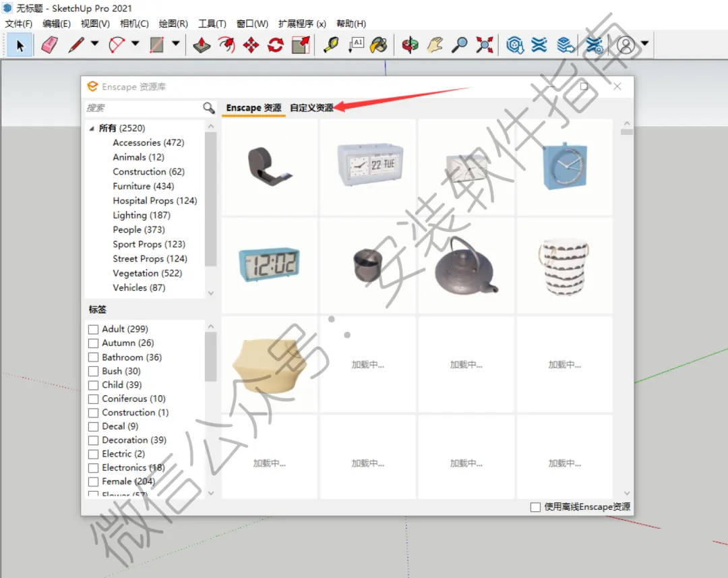Open the 编辑(E) menu
The image size is (728, 578).
click(x=57, y=24)
